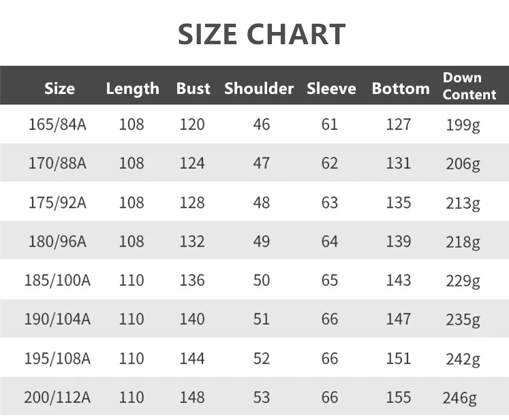Click the 170/88A size label
This screenshot has height=420, width=509.
(x=58, y=163)
